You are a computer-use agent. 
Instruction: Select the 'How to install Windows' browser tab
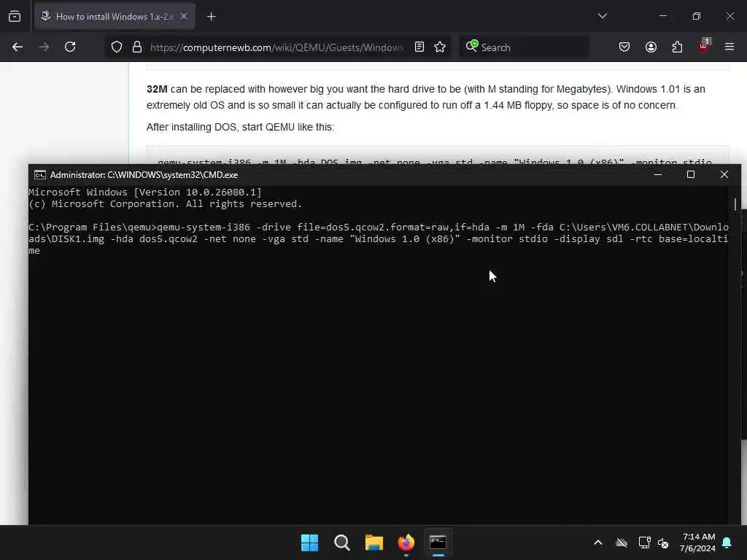tap(115, 16)
